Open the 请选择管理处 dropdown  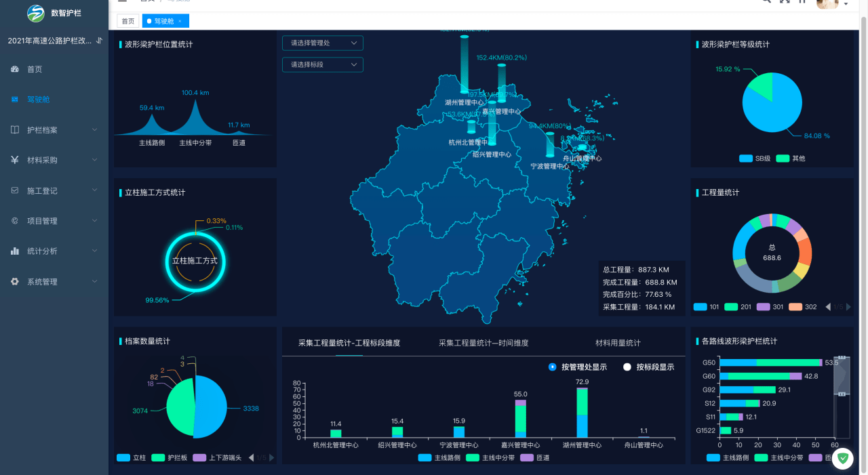click(x=323, y=43)
